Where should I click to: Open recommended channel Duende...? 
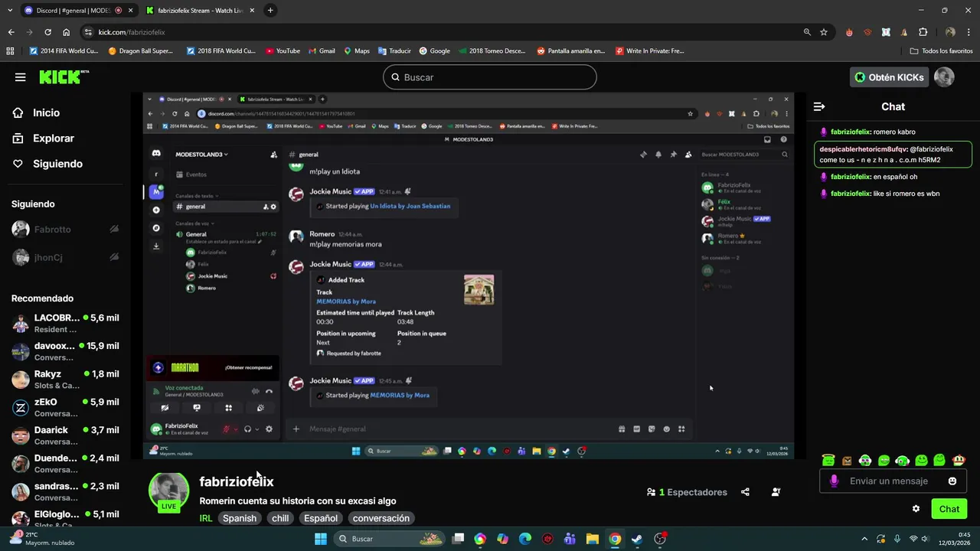pos(65,464)
